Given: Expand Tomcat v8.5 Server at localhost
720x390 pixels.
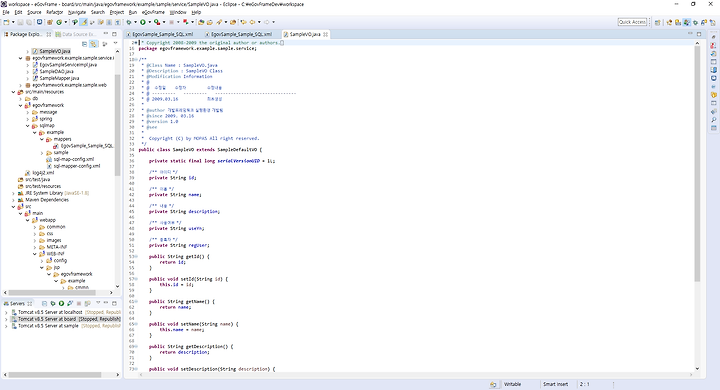Looking at the screenshot, I should (6, 312).
